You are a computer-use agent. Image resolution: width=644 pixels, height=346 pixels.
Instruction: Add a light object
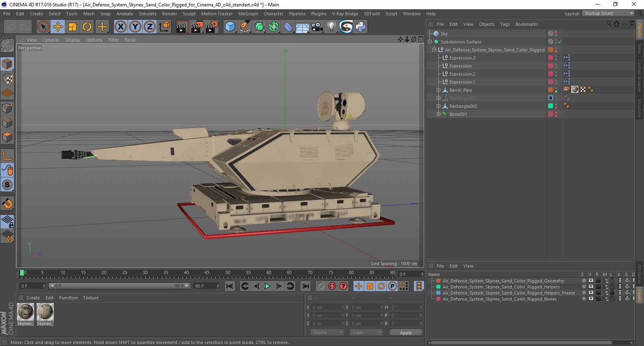[331, 27]
